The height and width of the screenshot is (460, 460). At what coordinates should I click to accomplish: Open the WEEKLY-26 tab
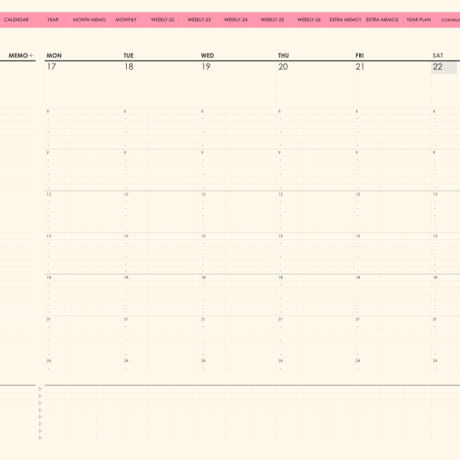[309, 20]
